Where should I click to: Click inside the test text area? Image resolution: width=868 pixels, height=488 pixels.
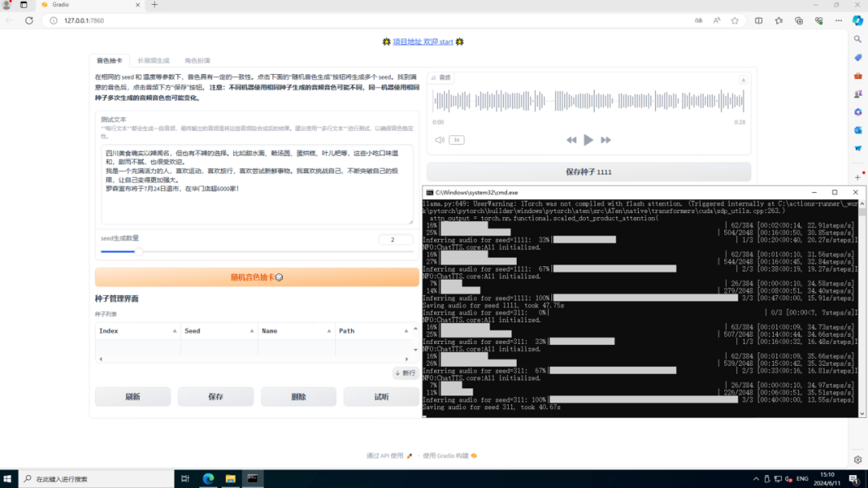point(257,184)
